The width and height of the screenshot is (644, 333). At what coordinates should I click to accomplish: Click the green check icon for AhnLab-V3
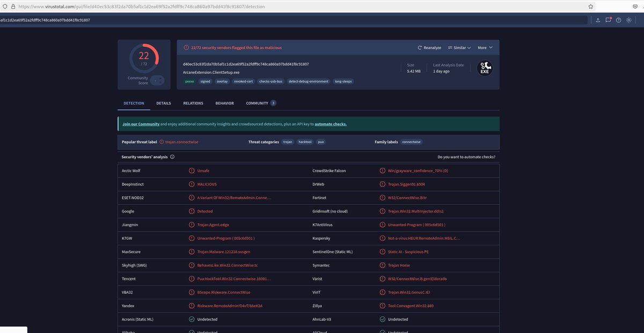[x=383, y=319]
